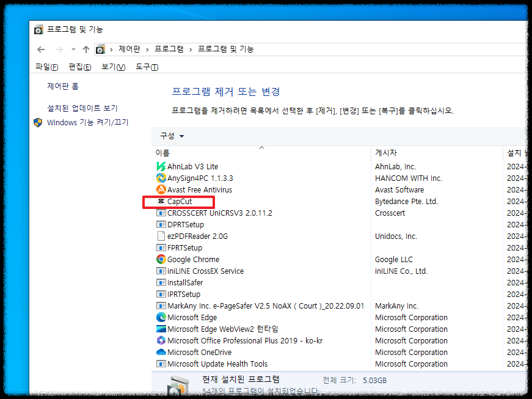Open the 도구(T) menu

pos(147,67)
